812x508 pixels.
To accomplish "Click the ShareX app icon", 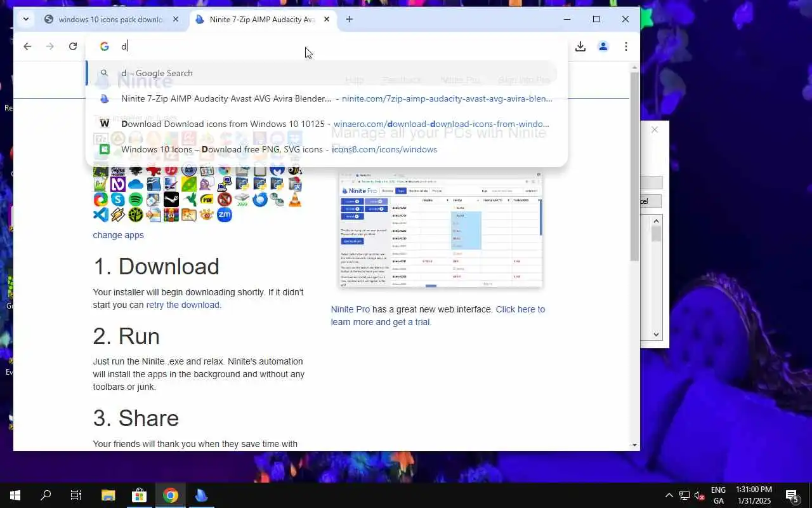I will point(101,199).
